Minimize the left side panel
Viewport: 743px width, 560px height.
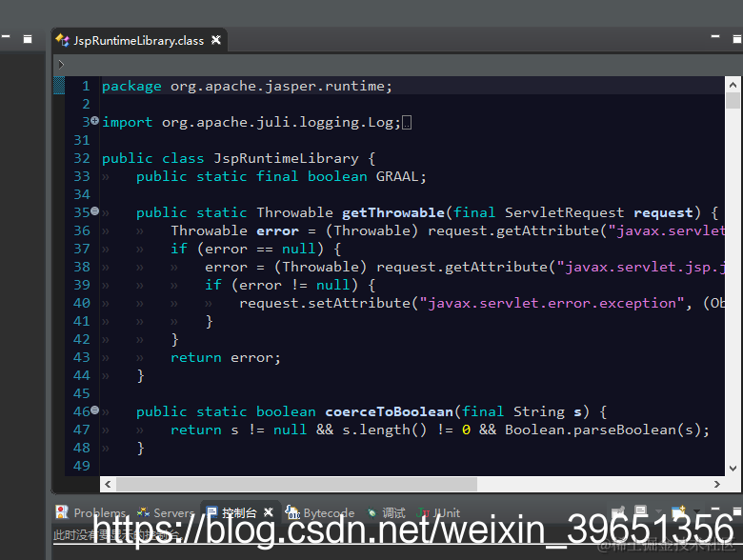(x=6, y=36)
